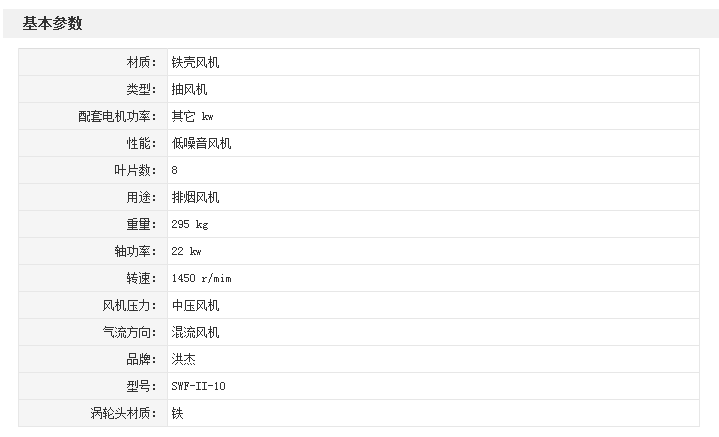Select the 风机压力 label
The width and height of the screenshot is (719, 437).
(129, 305)
